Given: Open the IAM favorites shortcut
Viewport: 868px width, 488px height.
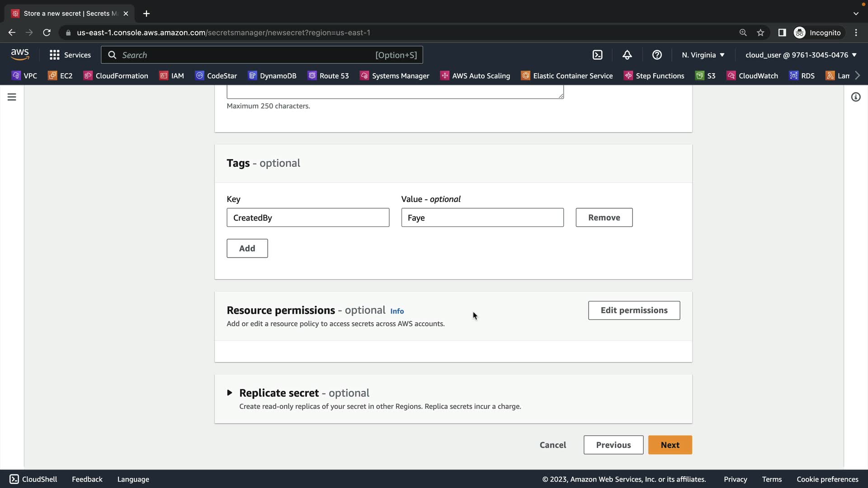Looking at the screenshot, I should tap(172, 75).
